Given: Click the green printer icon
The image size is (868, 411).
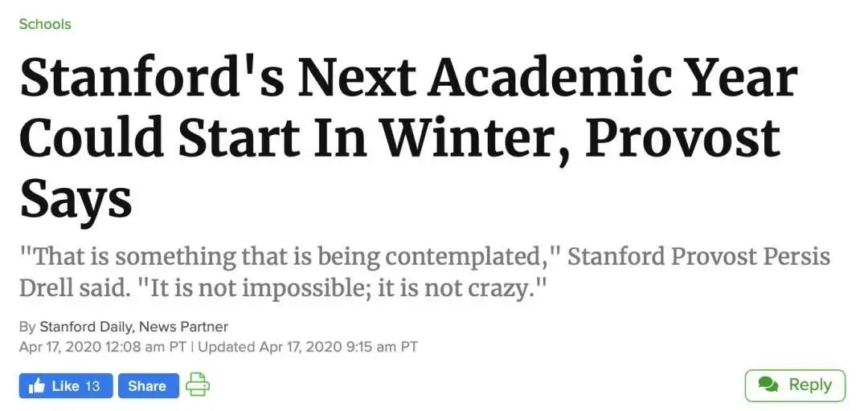Looking at the screenshot, I should (x=198, y=385).
